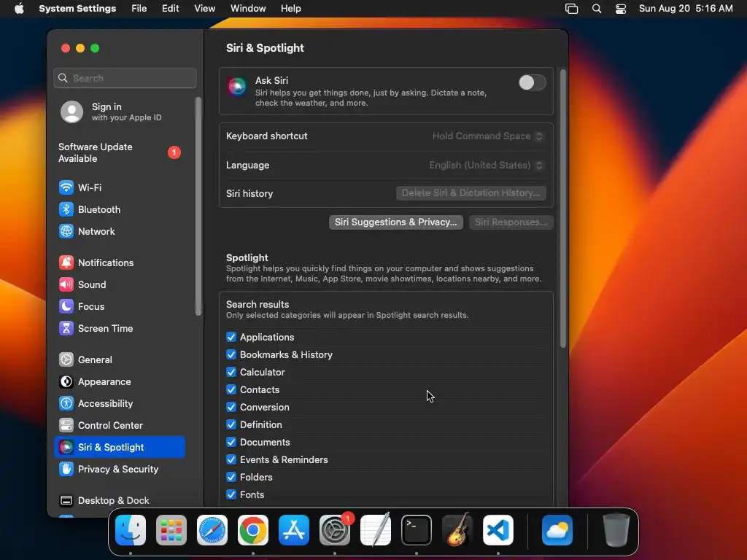Click Siri Responses button

tap(511, 222)
